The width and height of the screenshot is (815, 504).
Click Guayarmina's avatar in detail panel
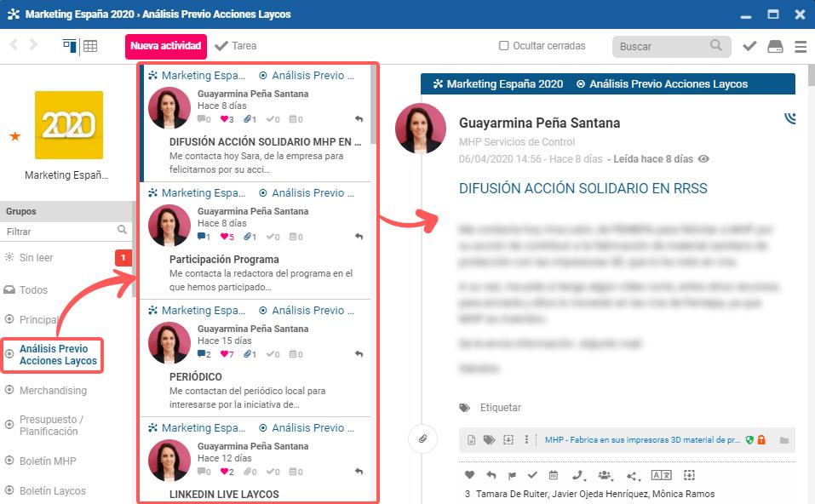(421, 129)
